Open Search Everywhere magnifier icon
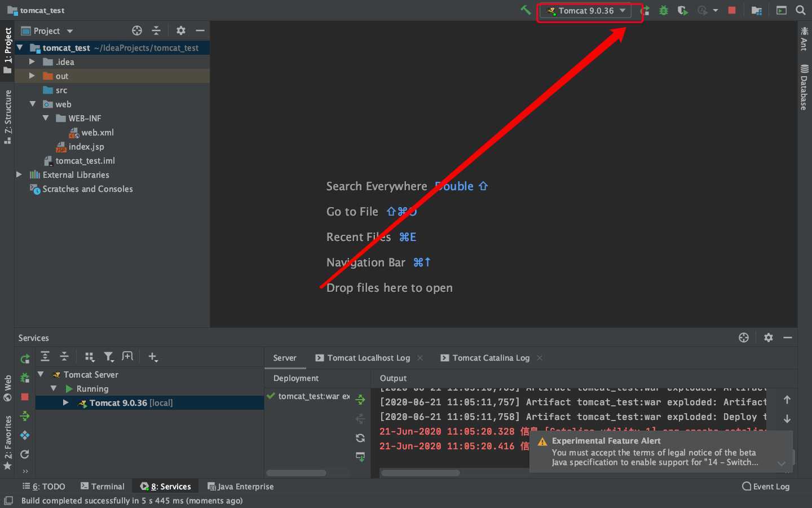 click(x=800, y=10)
